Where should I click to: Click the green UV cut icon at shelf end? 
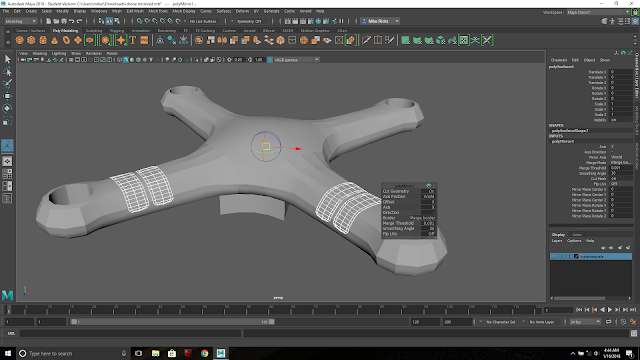[x=487, y=40]
